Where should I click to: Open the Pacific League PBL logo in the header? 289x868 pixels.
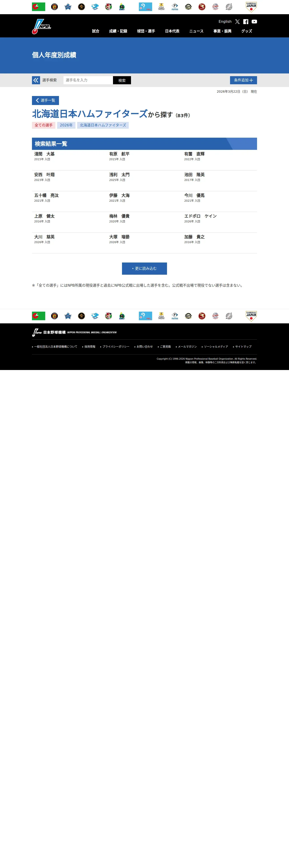[145, 7]
